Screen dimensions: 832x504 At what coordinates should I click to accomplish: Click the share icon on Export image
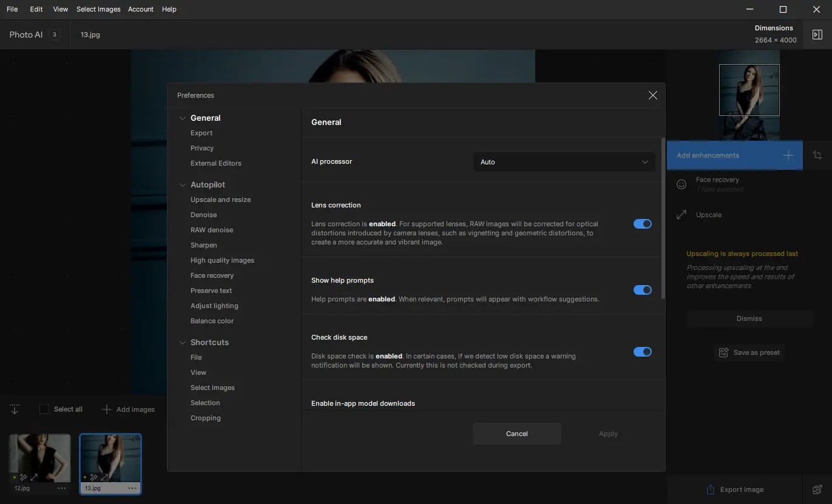[x=710, y=489]
